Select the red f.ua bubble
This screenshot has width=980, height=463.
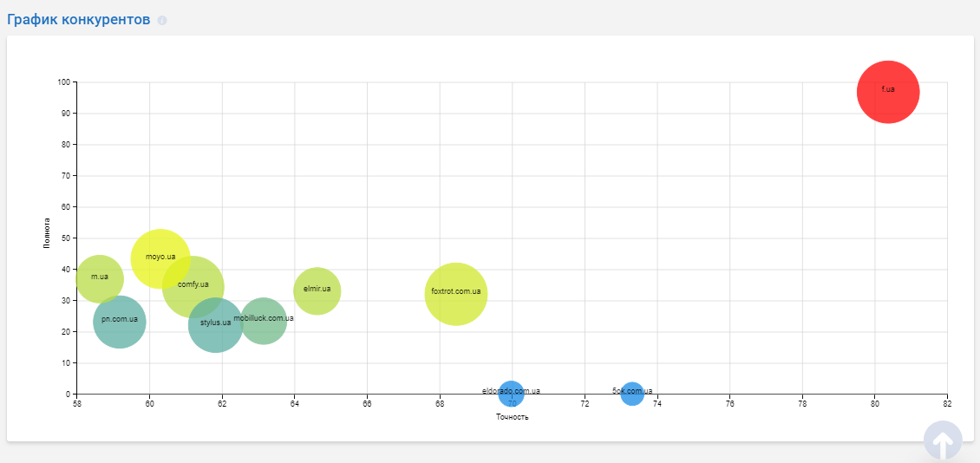tap(887, 93)
